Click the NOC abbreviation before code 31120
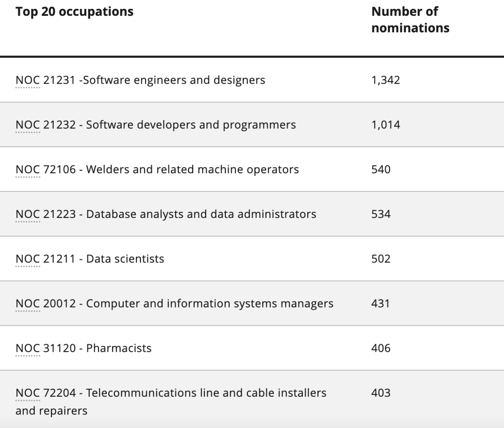The height and width of the screenshot is (428, 504). coord(28,349)
